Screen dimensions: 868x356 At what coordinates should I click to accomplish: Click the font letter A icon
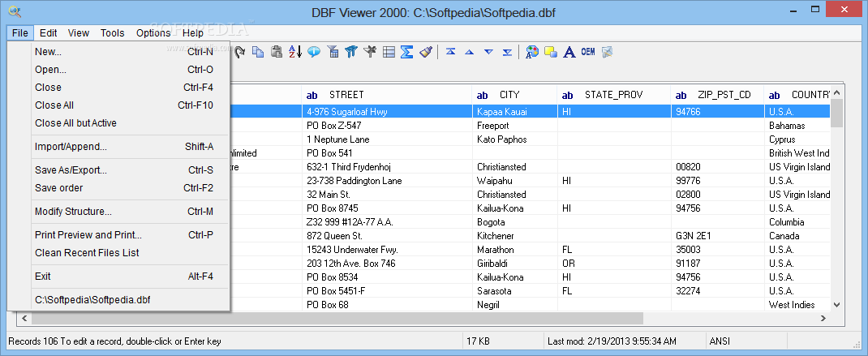pyautogui.click(x=569, y=52)
